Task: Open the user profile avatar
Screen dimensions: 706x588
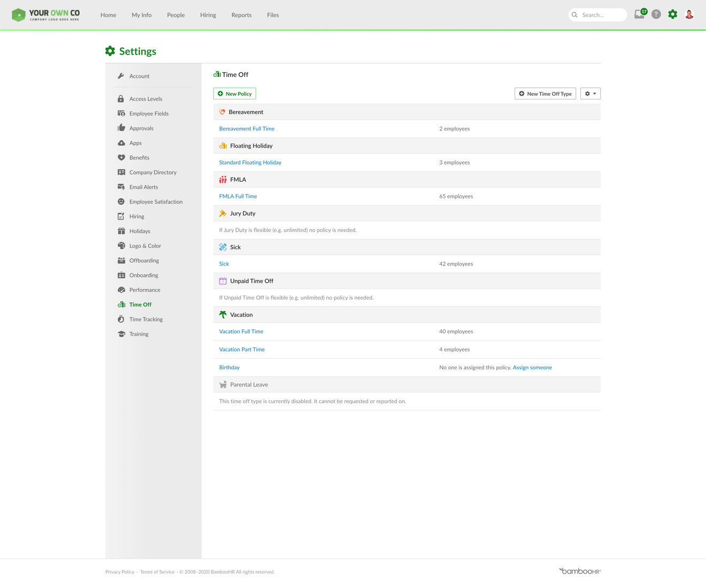Action: click(x=689, y=14)
